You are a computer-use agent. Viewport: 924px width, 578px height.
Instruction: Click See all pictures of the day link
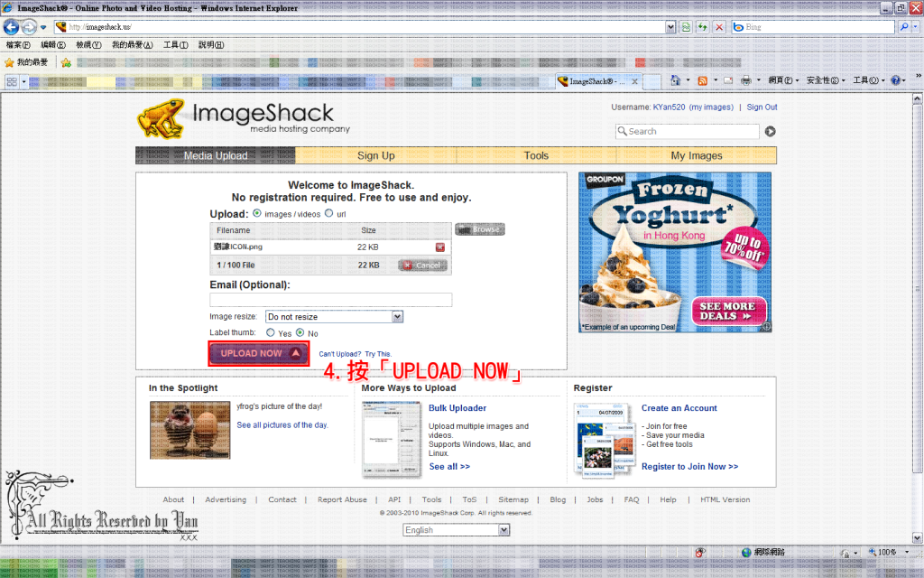282,424
